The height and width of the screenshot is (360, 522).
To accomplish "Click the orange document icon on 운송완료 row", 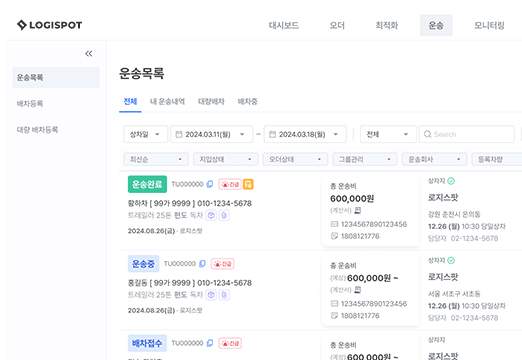I will [x=248, y=184].
